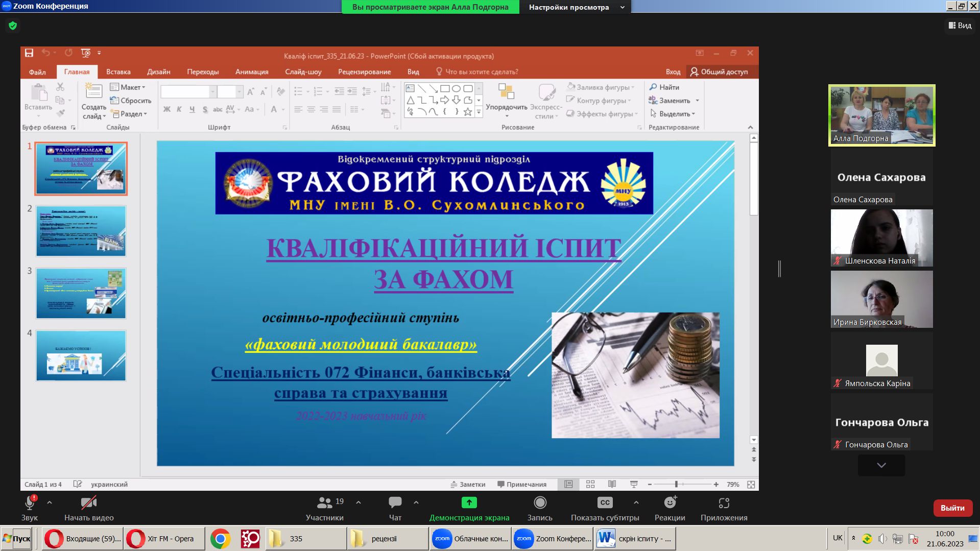Turn on video with Start Video
This screenshot has width=980, height=551.
89,503
